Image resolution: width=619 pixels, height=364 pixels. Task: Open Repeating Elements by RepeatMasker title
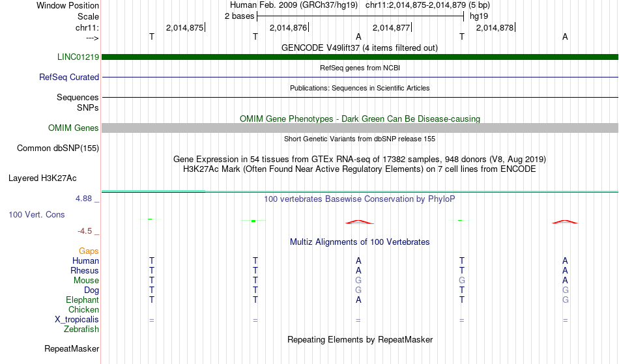[x=360, y=340]
